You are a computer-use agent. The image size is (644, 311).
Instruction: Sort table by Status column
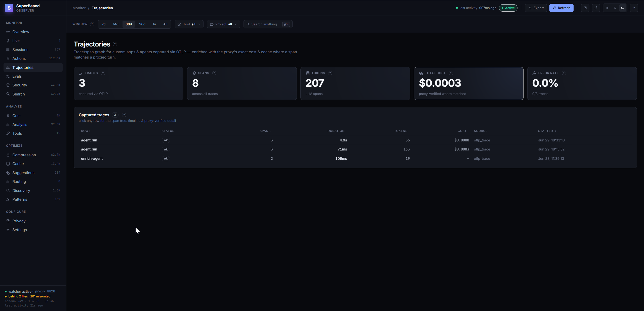coord(169,131)
